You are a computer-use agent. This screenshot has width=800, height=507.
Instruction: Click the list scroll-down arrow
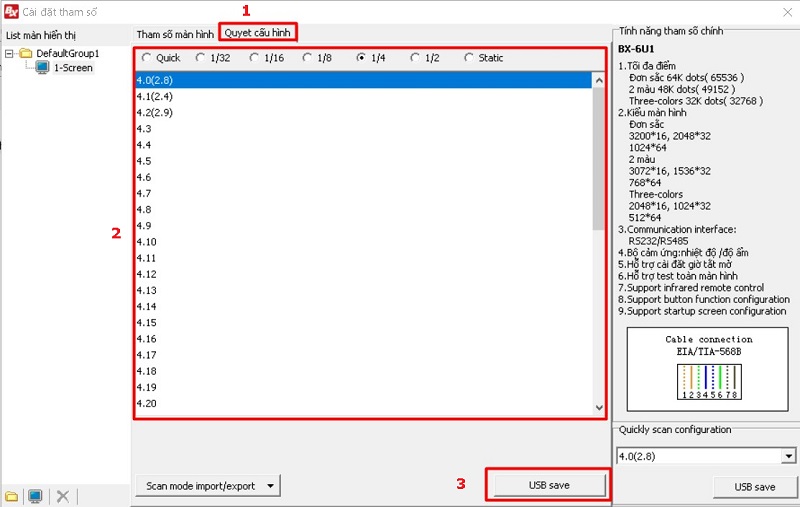coord(599,408)
